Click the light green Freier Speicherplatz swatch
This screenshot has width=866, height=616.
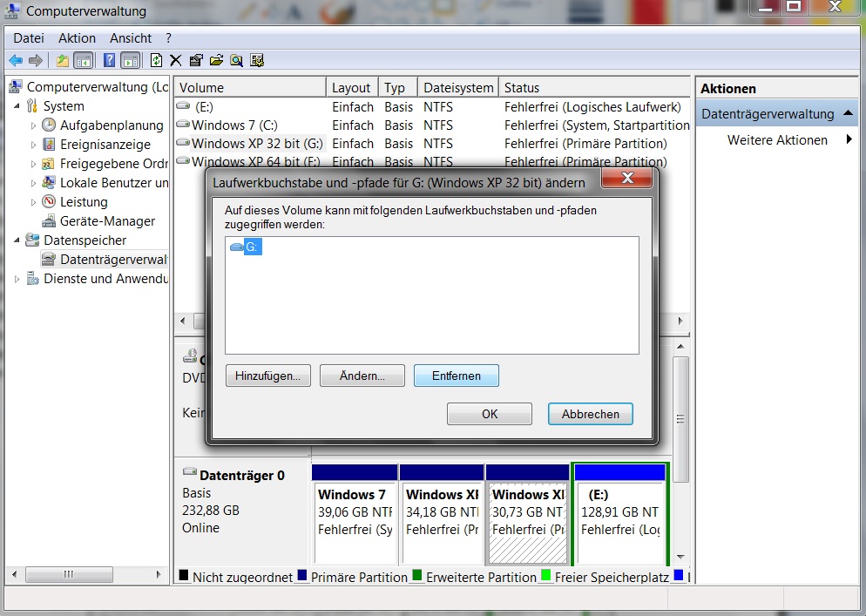[x=546, y=576]
